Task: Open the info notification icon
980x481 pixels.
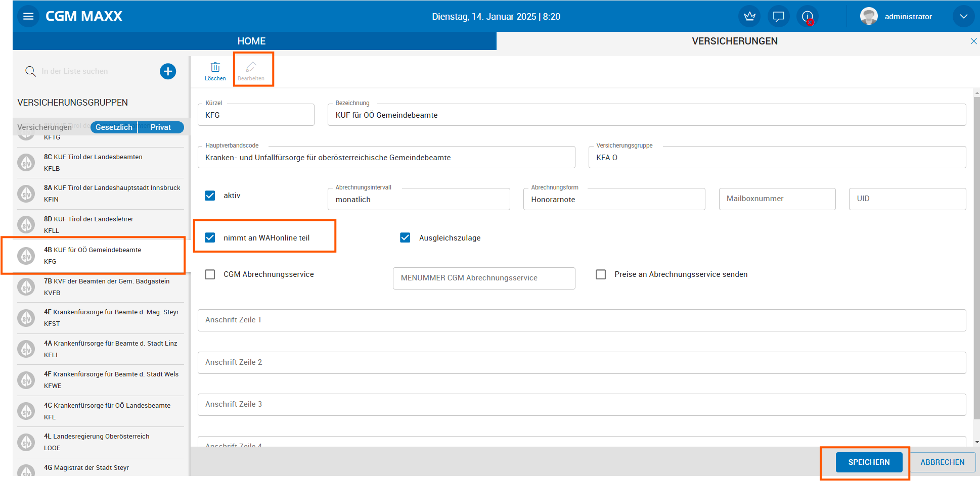Action: point(808,16)
